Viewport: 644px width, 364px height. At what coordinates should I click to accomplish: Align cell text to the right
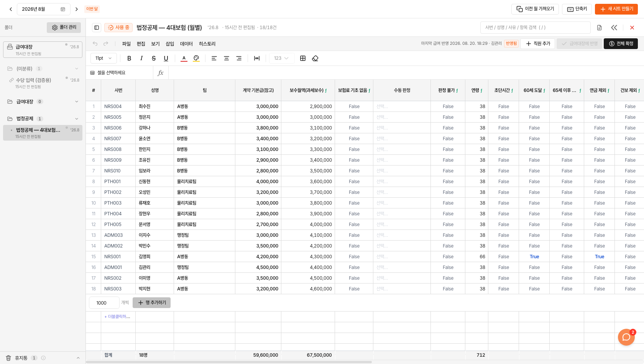pos(239,58)
